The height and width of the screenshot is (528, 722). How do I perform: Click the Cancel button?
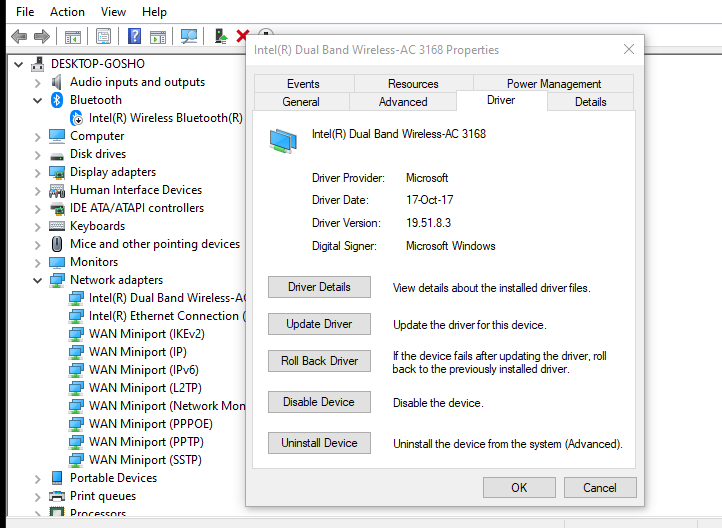point(600,487)
